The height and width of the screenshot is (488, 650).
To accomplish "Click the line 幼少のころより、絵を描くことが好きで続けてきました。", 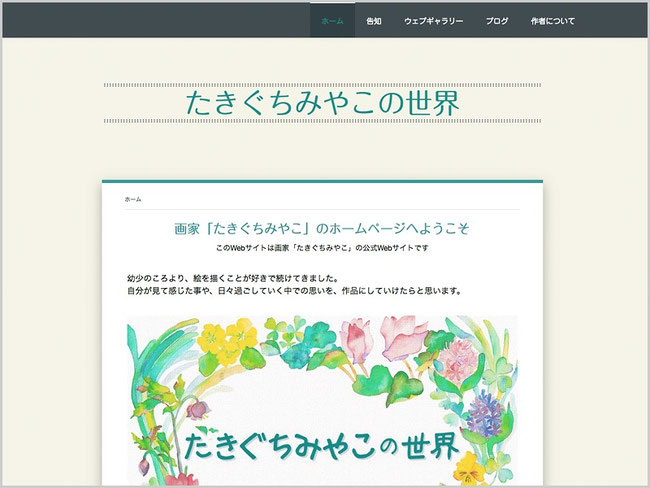I will click(x=233, y=278).
